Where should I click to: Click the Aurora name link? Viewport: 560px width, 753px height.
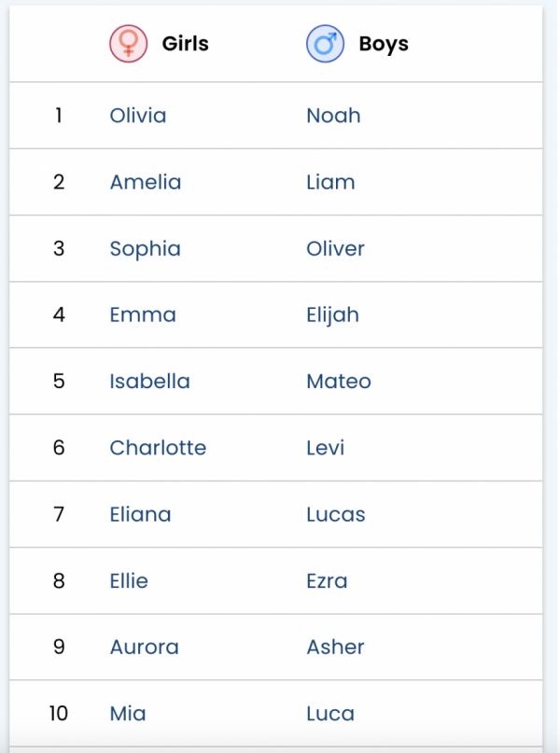pos(144,647)
